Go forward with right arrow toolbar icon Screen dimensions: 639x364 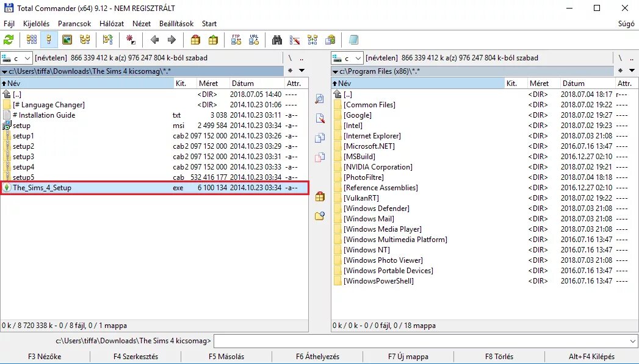coord(172,40)
